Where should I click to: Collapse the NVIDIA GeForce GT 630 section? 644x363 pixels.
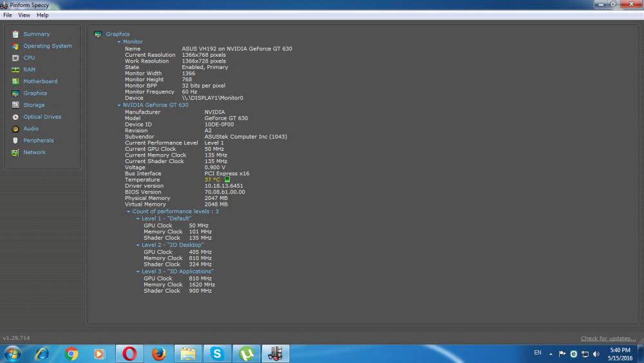pos(119,105)
